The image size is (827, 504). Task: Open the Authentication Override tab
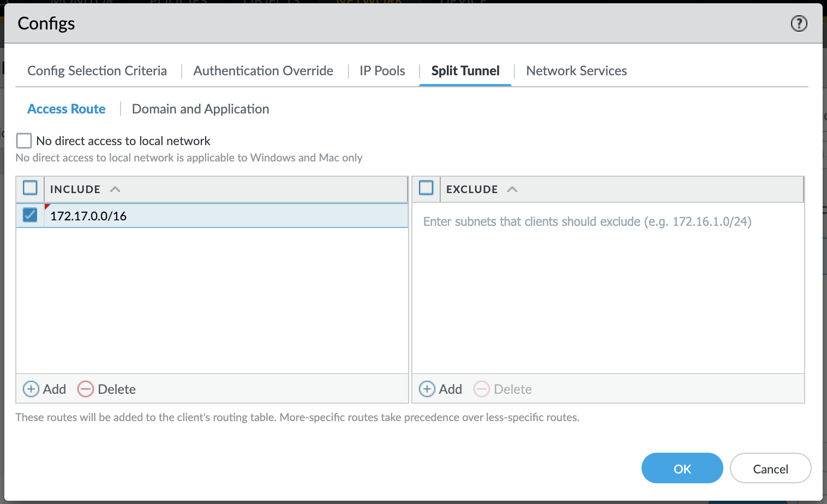263,71
